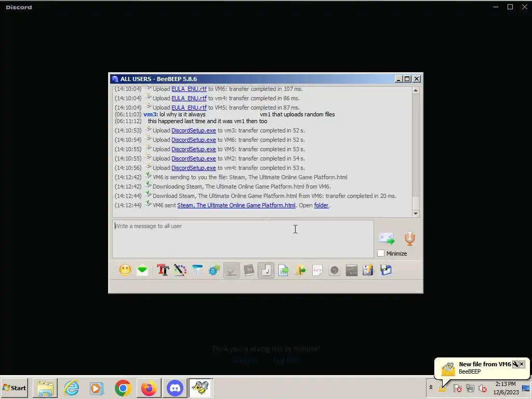Click the chat scrollbar thumb

[415, 203]
